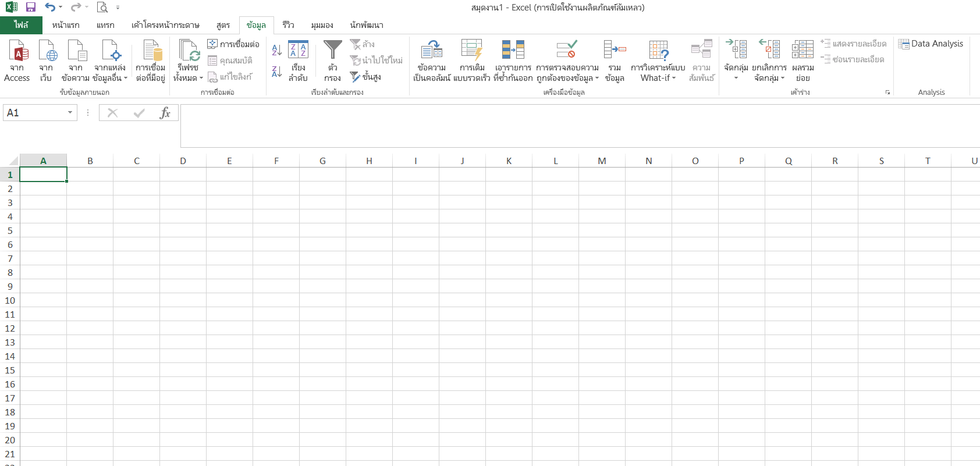980x466 pixels.
Task: Click Flash Fill
Action: (472, 61)
